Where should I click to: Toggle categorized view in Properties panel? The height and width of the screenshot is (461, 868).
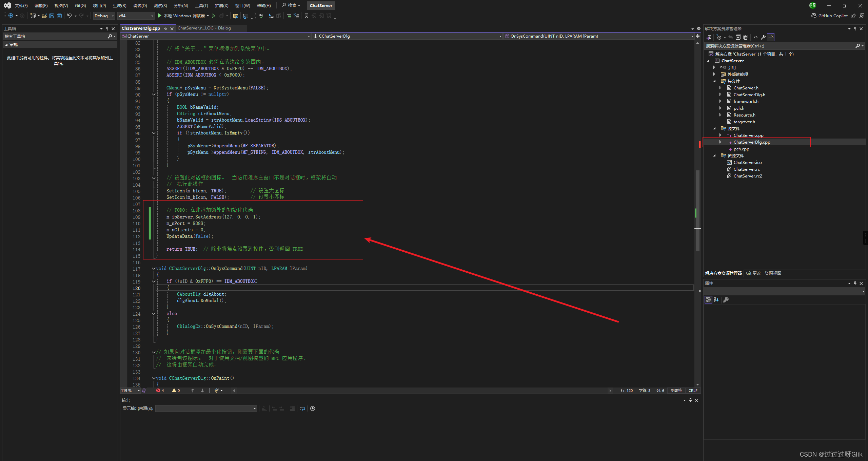708,300
